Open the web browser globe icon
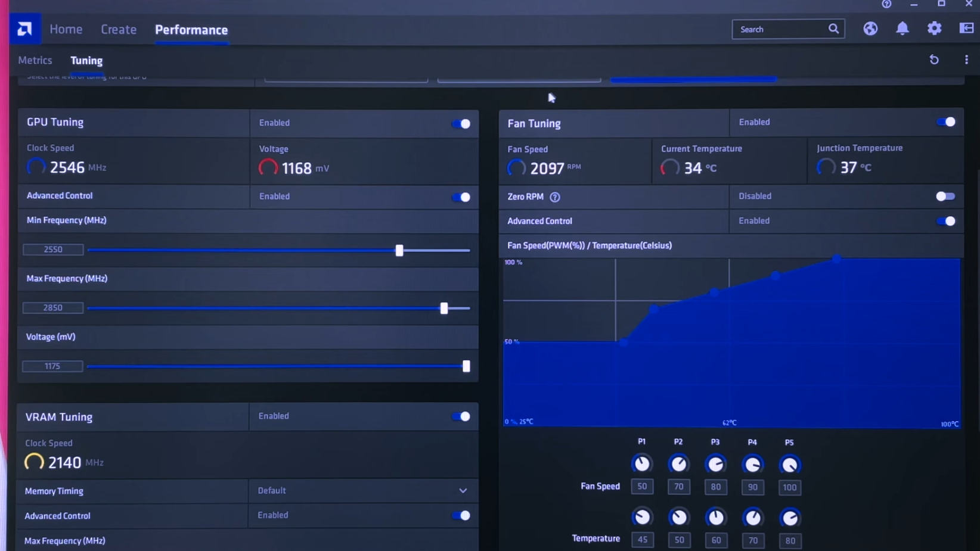This screenshot has height=551, width=980. click(870, 29)
